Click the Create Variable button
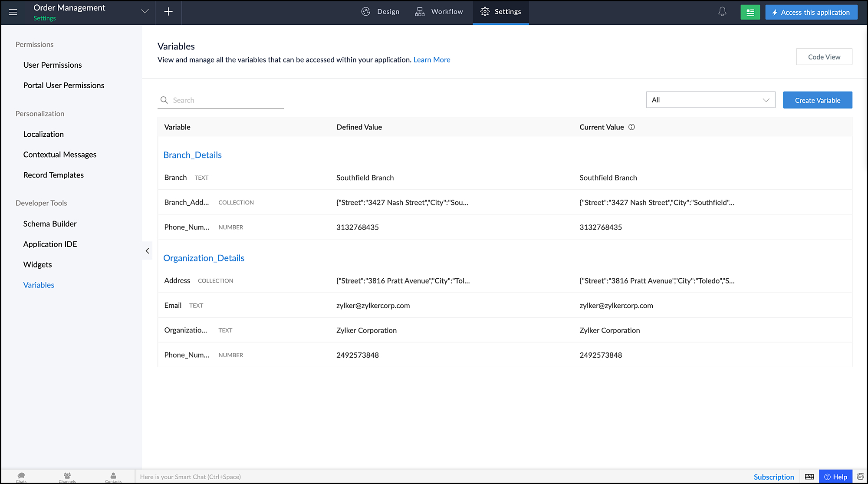This screenshot has width=868, height=484. [x=817, y=100]
